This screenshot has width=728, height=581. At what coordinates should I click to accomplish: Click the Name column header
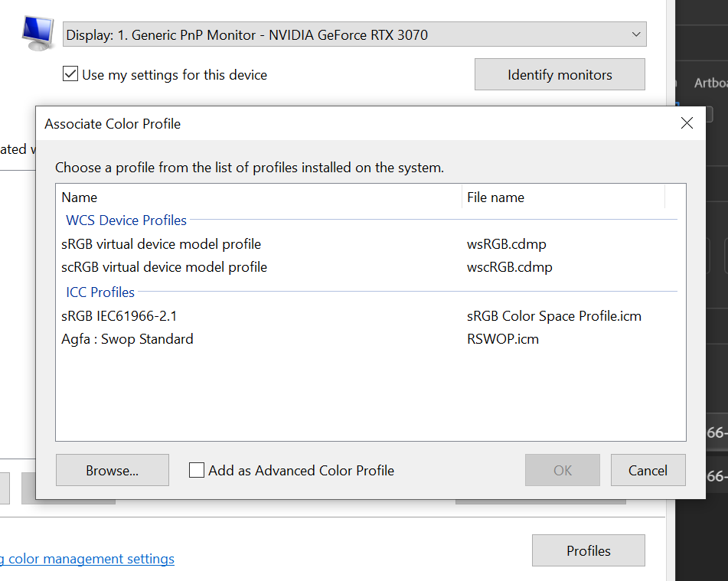(80, 197)
